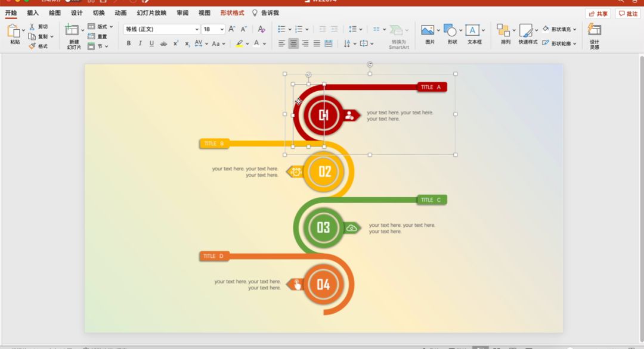Select the red TITLE A label shape
The height and width of the screenshot is (349, 644).
coord(432,87)
